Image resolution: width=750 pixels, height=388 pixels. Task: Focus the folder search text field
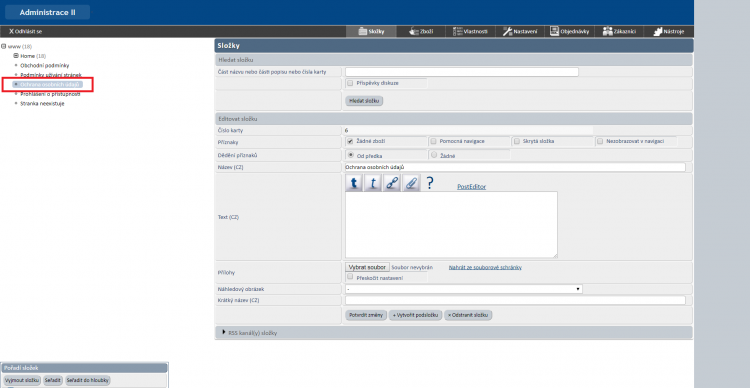coord(462,72)
